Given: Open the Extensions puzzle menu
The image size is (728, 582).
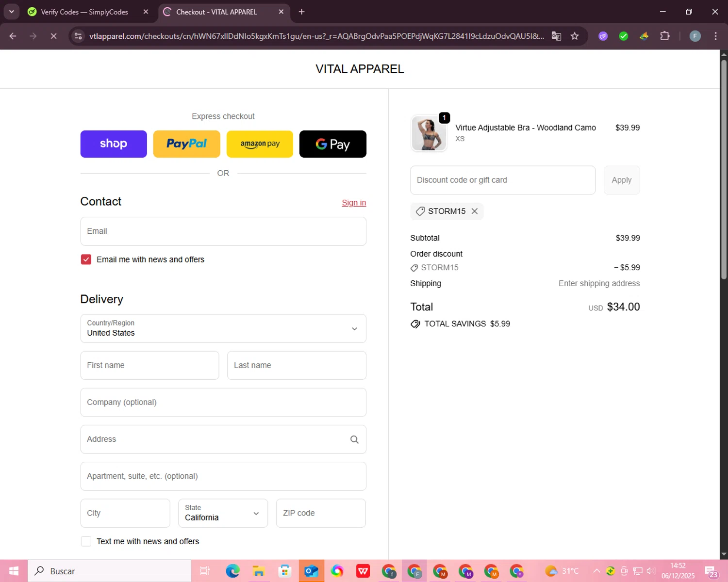Looking at the screenshot, I should pyautogui.click(x=665, y=36).
